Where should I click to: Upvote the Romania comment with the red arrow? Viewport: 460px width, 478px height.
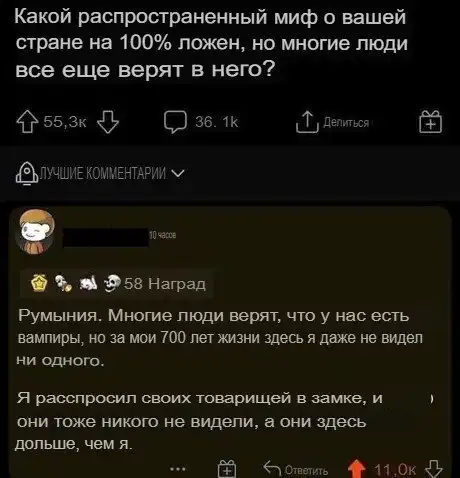357,469
